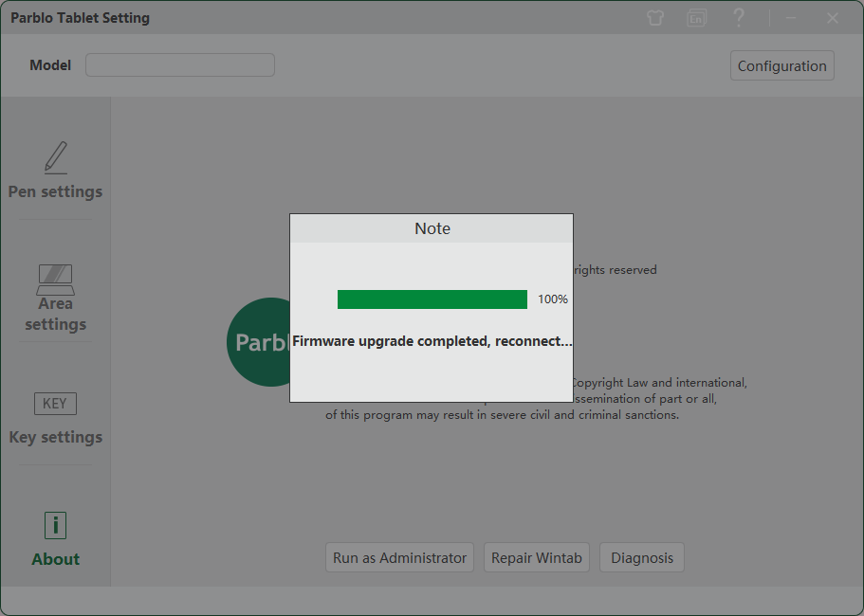Click the Parblo round logo
Screen dimensions: 864x616
coord(258,342)
